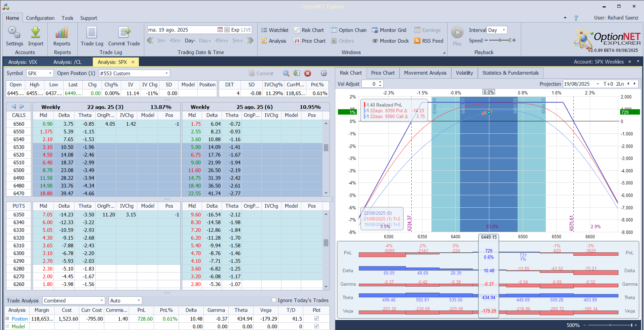Open the Support ribbon tab

88,18
